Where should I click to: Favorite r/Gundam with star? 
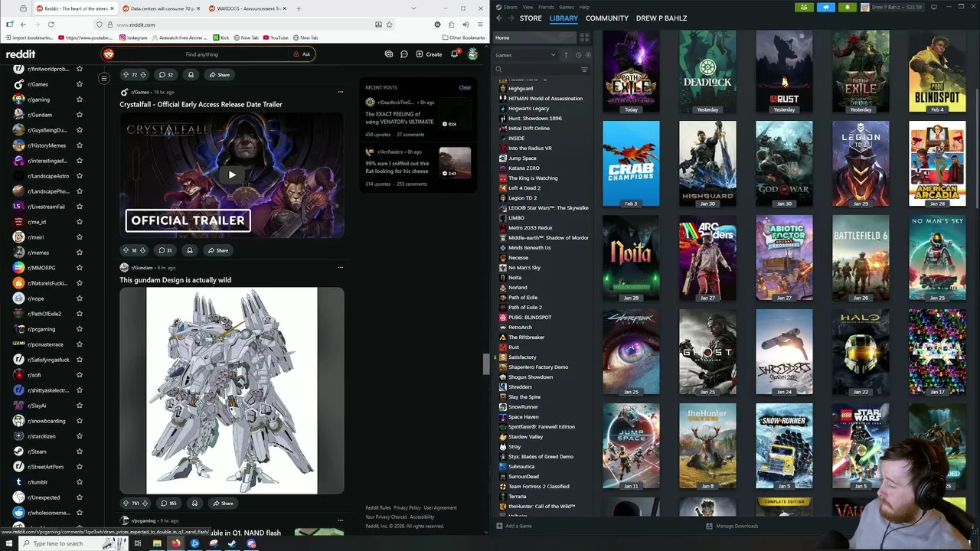[x=79, y=115]
